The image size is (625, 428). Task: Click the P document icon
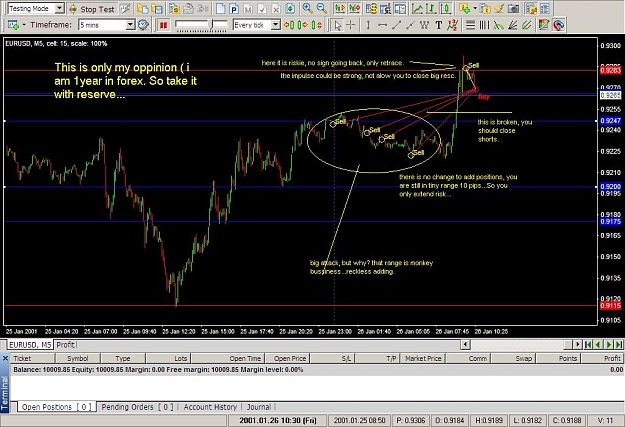[x=234, y=9]
